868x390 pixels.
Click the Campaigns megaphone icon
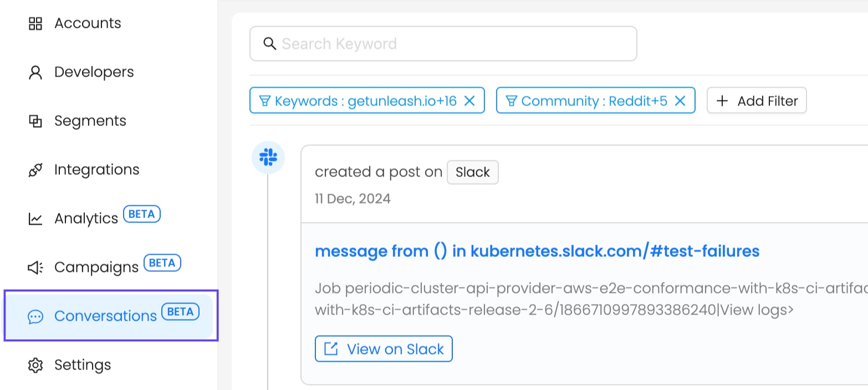click(35, 268)
